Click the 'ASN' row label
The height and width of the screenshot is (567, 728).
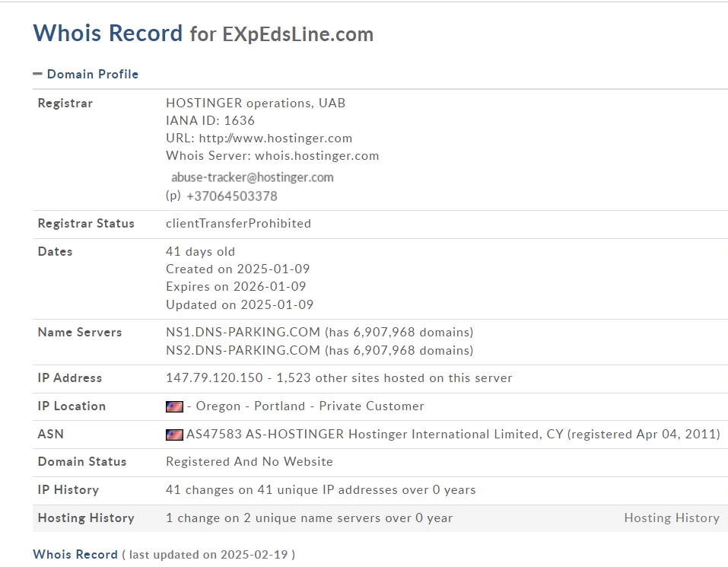pos(51,434)
